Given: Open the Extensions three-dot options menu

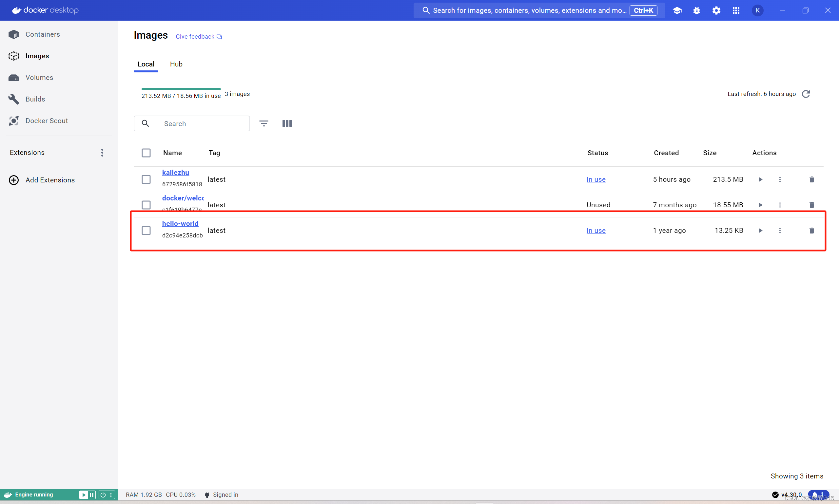Looking at the screenshot, I should (102, 153).
